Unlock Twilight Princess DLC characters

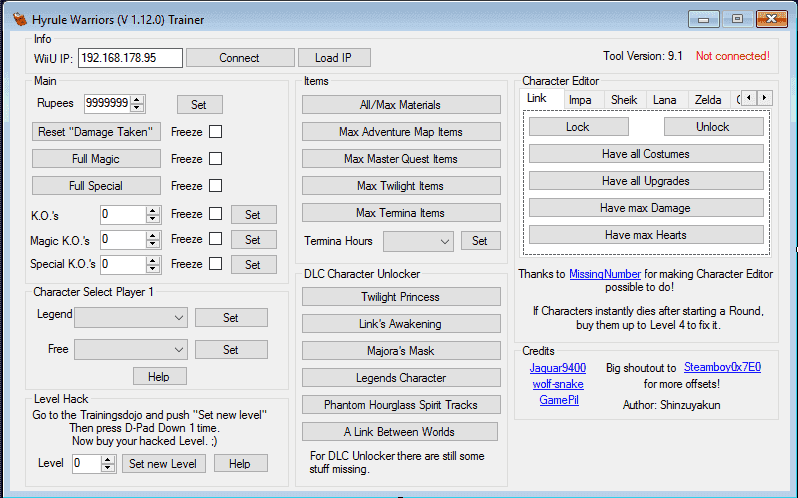(x=401, y=297)
